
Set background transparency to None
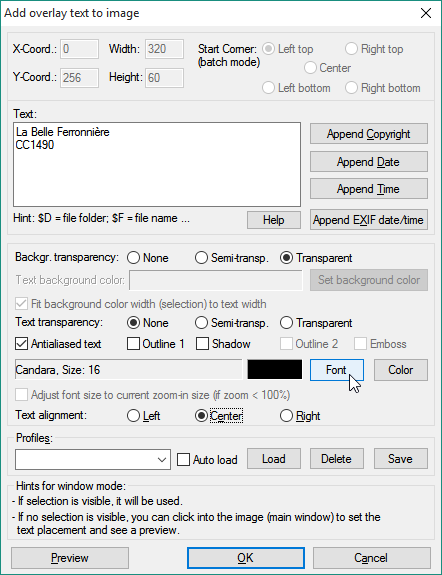[133, 258]
